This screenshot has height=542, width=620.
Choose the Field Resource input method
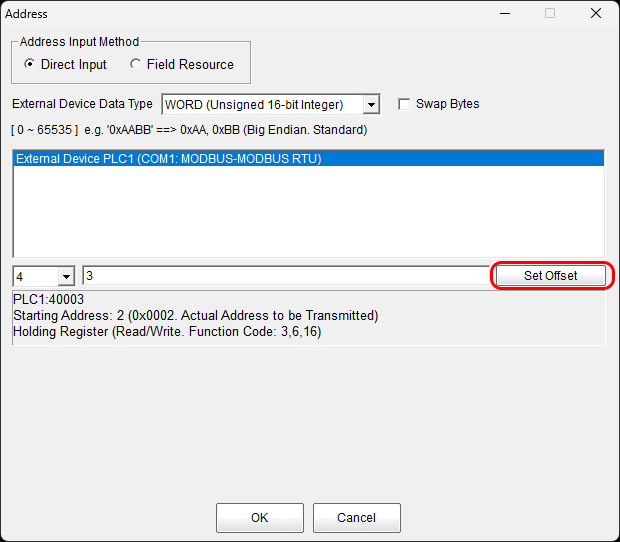coord(135,65)
